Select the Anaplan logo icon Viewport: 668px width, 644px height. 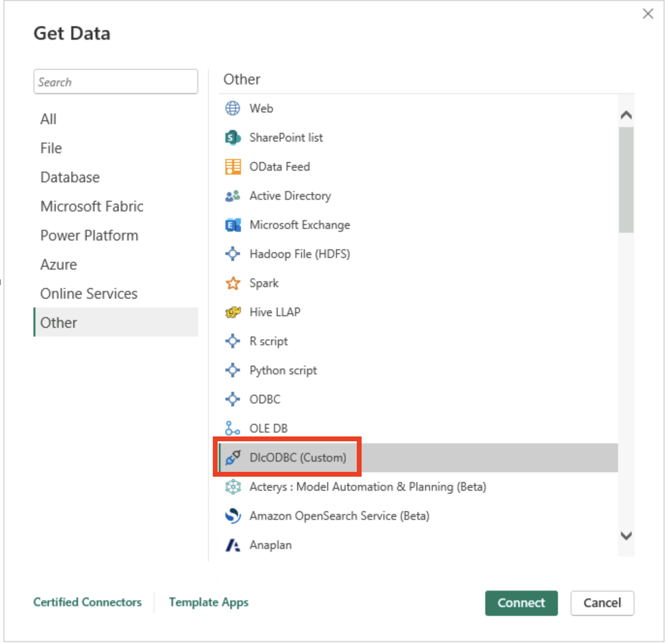(x=233, y=545)
